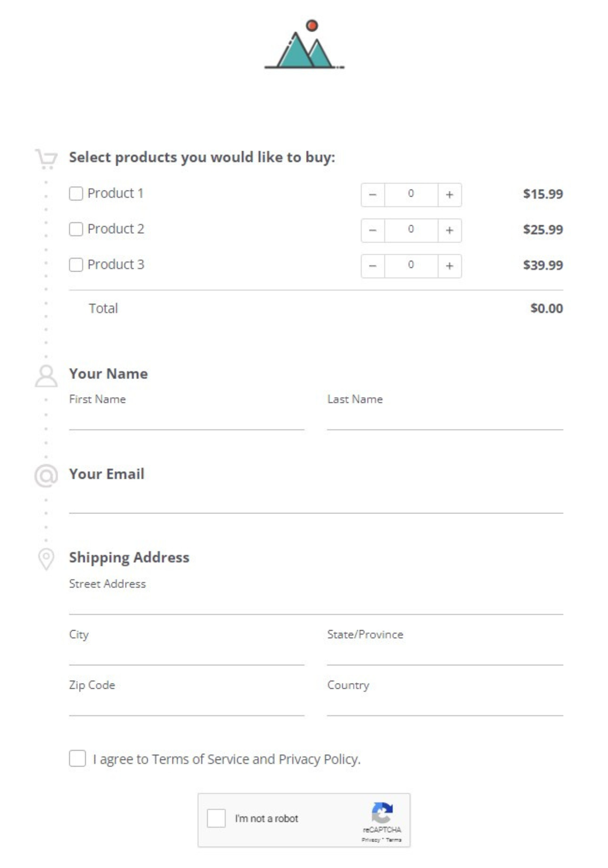Image resolution: width=608 pixels, height=868 pixels.
Task: Agree to Terms of Service checkbox
Action: (x=77, y=759)
